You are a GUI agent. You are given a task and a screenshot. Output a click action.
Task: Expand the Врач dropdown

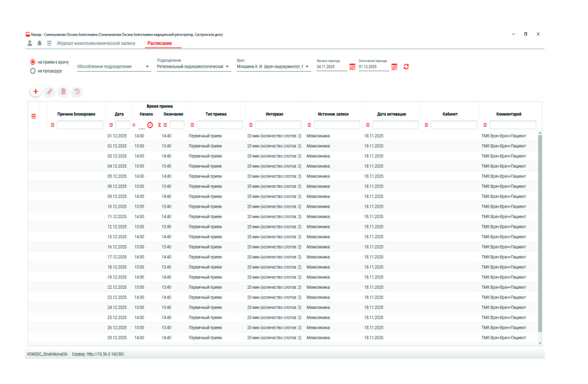coord(308,67)
